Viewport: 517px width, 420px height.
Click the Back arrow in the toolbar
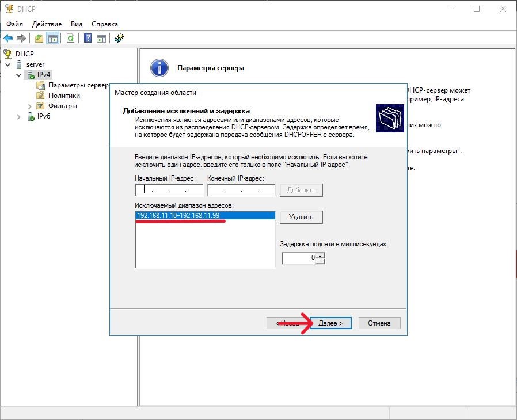[8, 39]
